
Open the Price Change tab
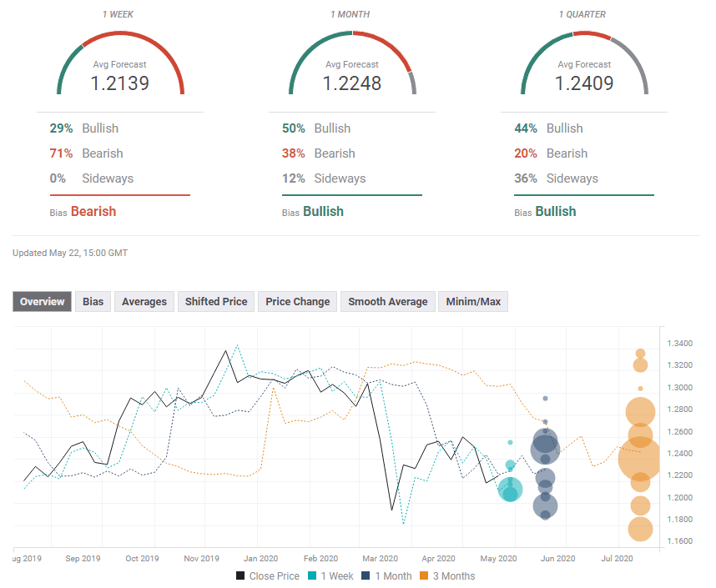(x=297, y=302)
